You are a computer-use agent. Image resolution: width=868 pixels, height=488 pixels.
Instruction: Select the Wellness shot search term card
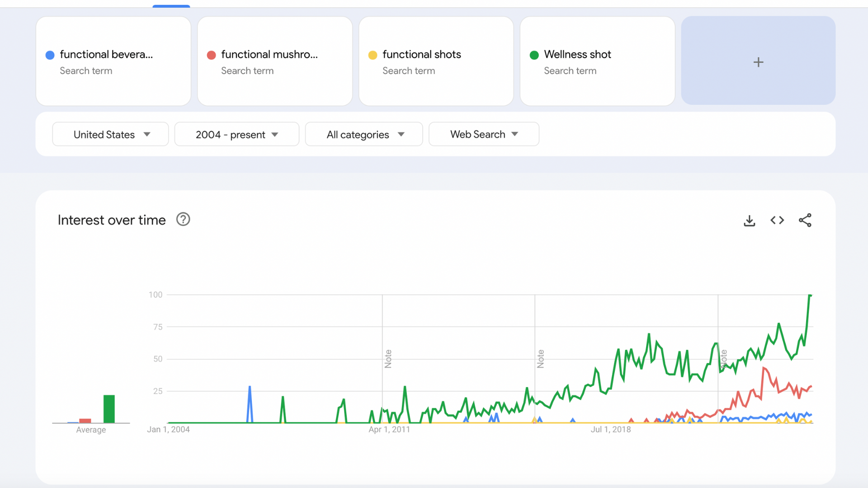click(x=598, y=61)
